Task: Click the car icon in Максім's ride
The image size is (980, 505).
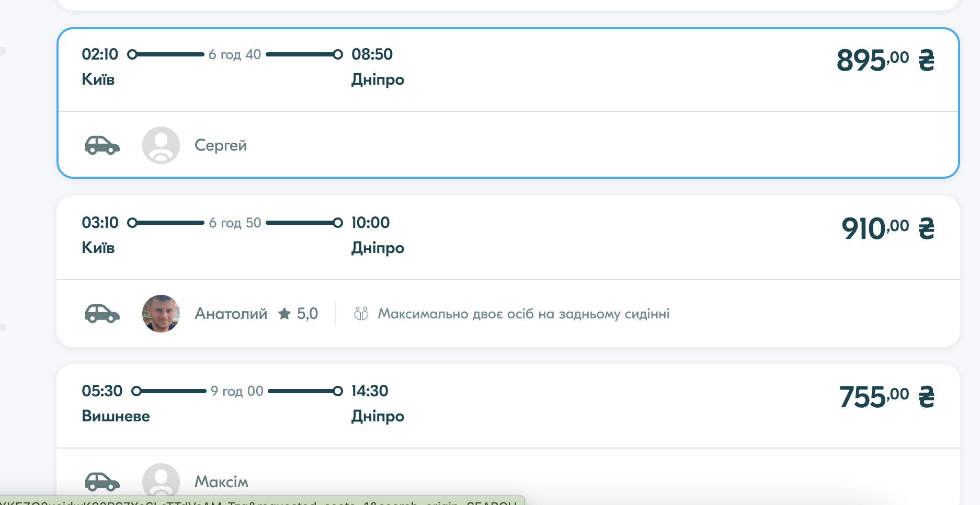Action: pos(102,481)
